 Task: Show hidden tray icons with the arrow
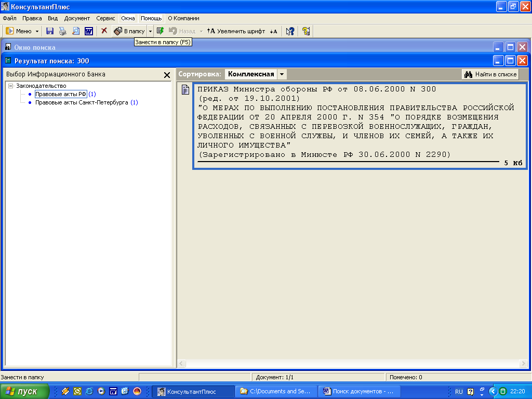pyautogui.click(x=493, y=392)
